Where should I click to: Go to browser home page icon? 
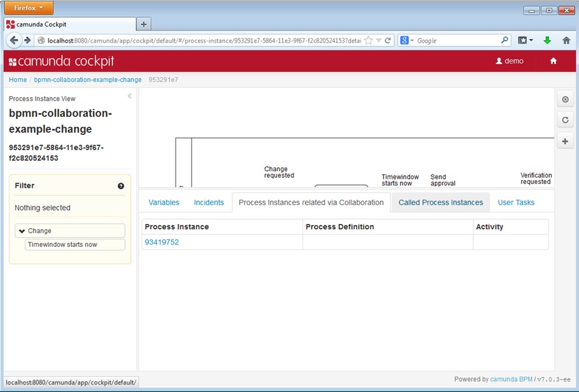(x=566, y=40)
